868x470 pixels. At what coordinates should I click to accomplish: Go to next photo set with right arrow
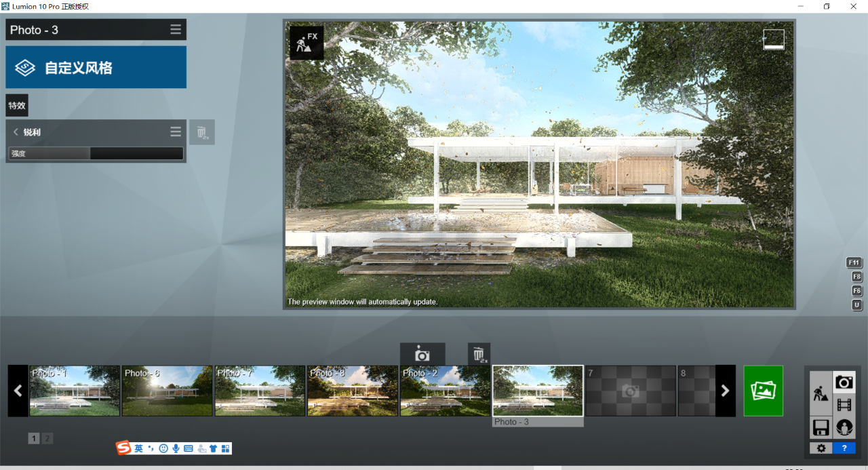point(725,391)
